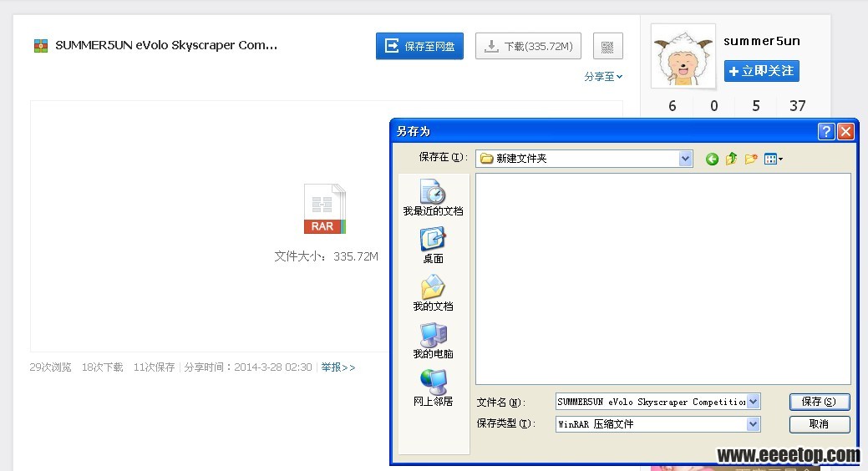Click the SUMMER5UN eVolo Skyscraper file title
This screenshot has height=471, width=868.
click(x=166, y=45)
